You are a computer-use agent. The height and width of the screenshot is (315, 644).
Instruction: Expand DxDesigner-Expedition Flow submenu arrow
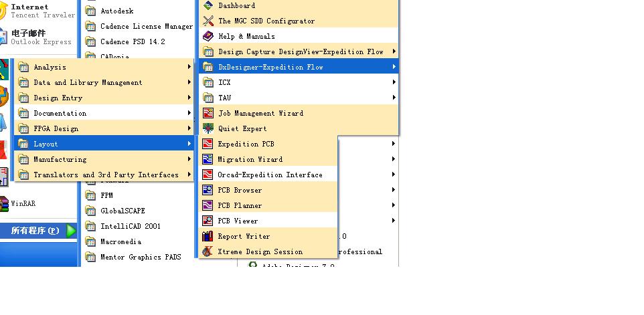tap(394, 67)
